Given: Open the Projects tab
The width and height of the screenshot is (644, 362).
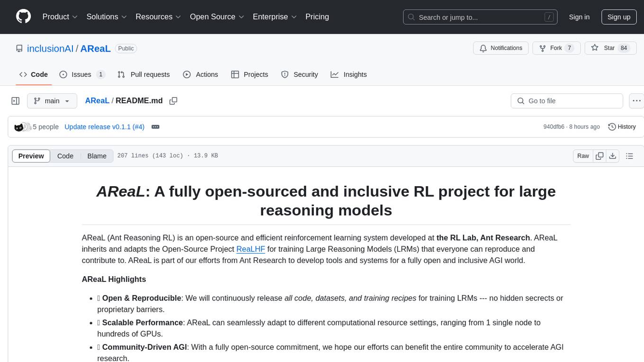Looking at the screenshot, I should click(x=250, y=74).
